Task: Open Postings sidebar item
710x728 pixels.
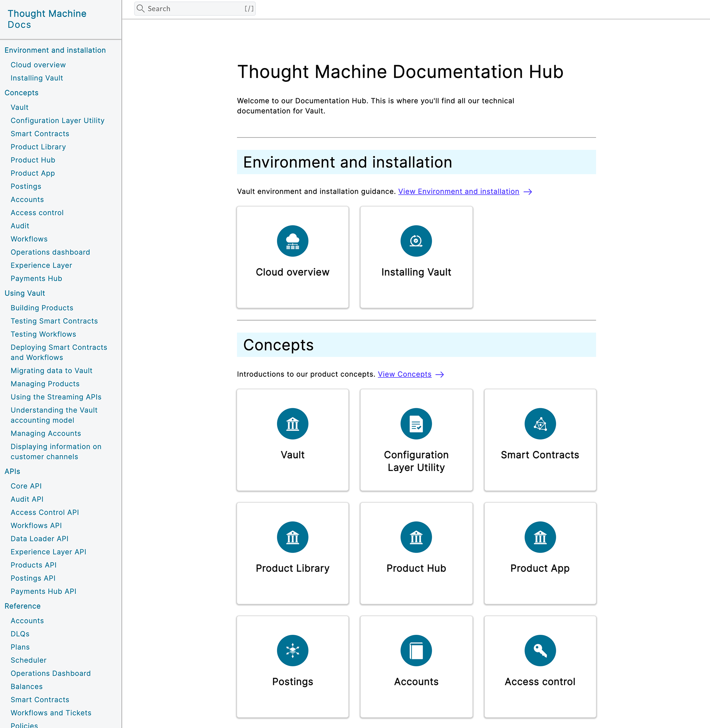Action: pos(26,186)
